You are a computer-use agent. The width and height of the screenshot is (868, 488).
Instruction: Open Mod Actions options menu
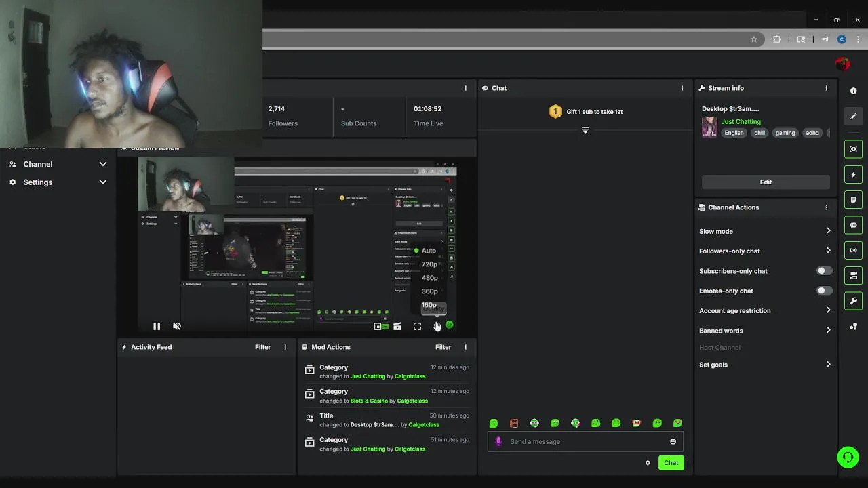coord(465,347)
